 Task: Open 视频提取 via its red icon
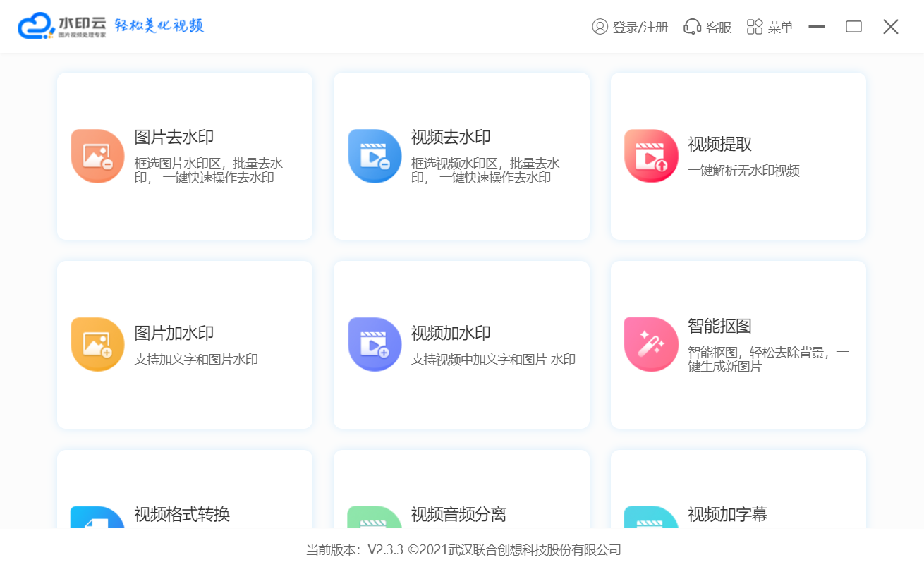651,155
